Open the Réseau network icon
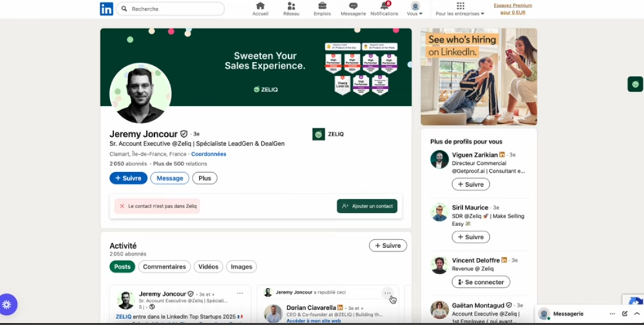Screen dimensions: 644x325 click(x=291, y=9)
